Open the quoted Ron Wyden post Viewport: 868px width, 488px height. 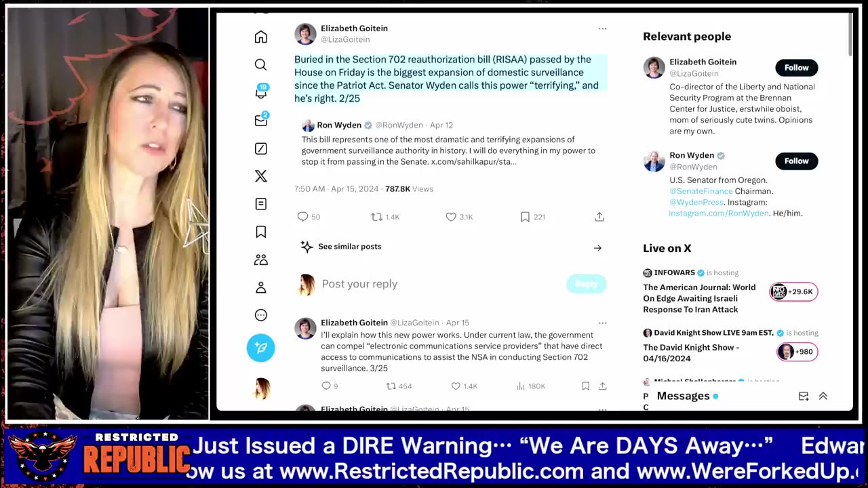point(451,143)
